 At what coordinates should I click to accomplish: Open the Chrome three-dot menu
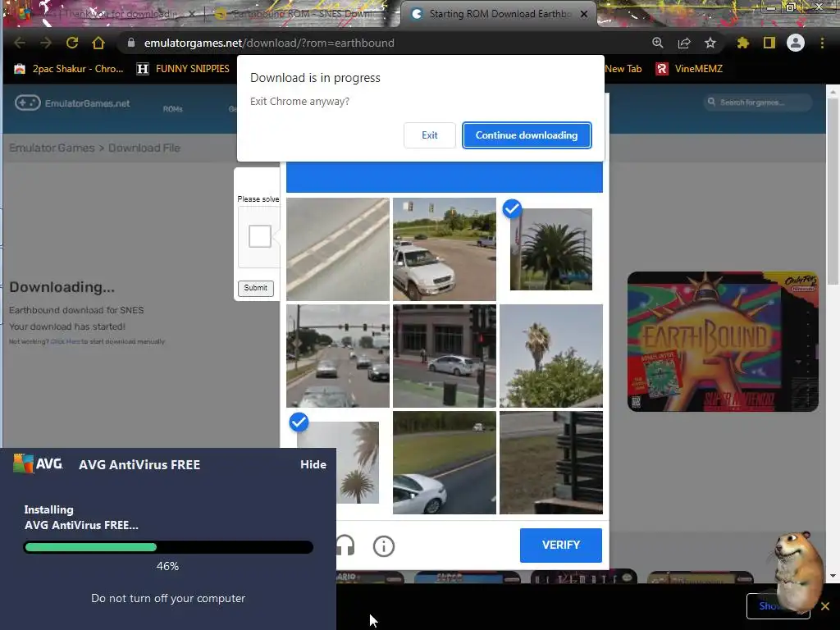point(822,43)
